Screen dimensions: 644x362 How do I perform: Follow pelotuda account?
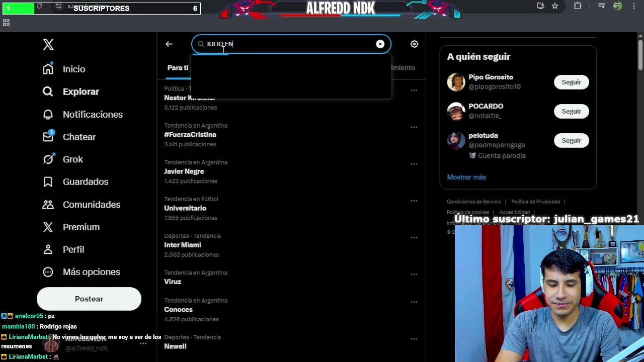[571, 140]
